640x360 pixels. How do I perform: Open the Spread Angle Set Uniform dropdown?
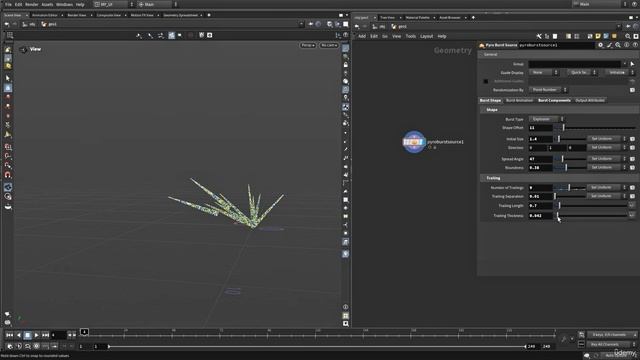point(607,158)
